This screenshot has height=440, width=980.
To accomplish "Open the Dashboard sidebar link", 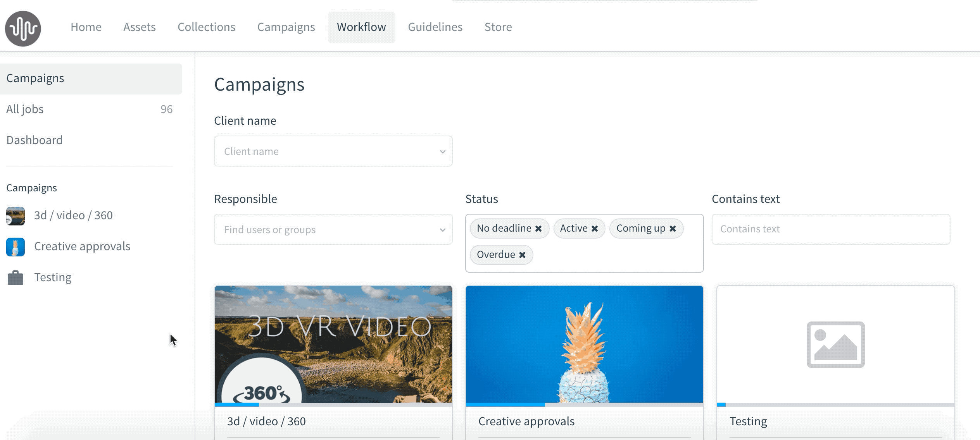I will tap(35, 140).
